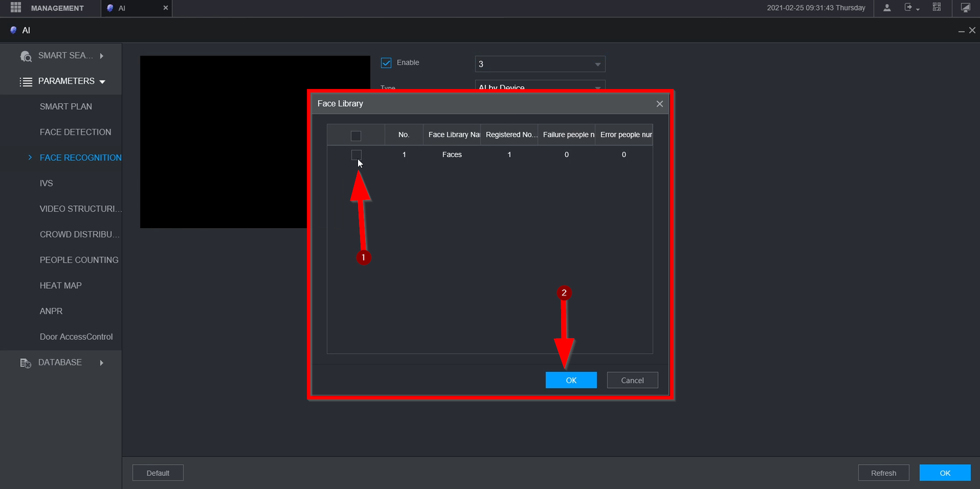Open the MANAGEMENT grid menu icon

16,8
